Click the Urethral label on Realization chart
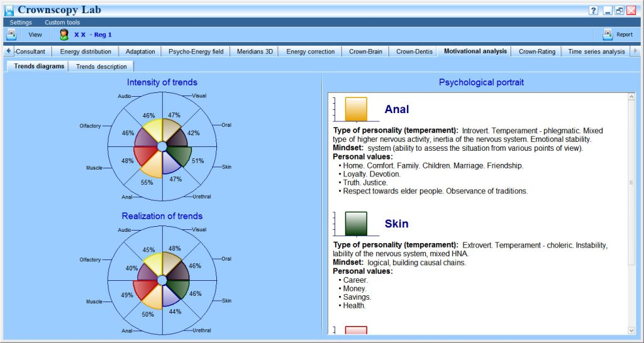The width and height of the screenshot is (644, 343). [x=202, y=330]
